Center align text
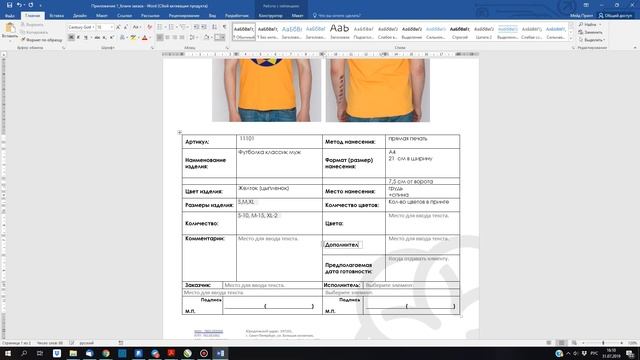Viewport: 640px width, 360px height. pyautogui.click(x=168, y=37)
